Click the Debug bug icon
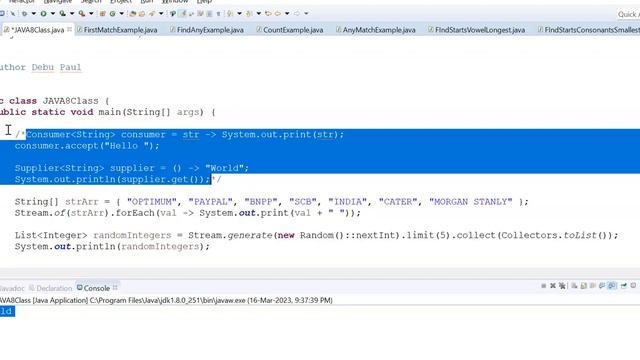 tap(24, 14)
